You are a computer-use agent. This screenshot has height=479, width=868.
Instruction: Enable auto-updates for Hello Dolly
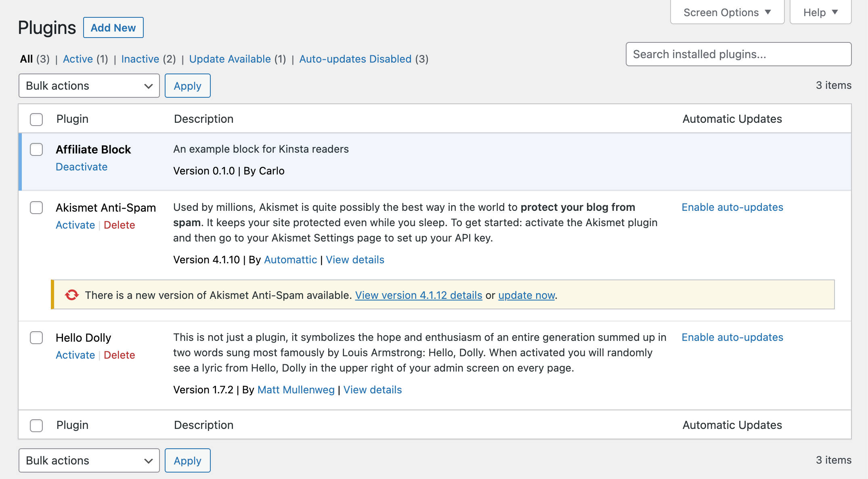point(732,337)
